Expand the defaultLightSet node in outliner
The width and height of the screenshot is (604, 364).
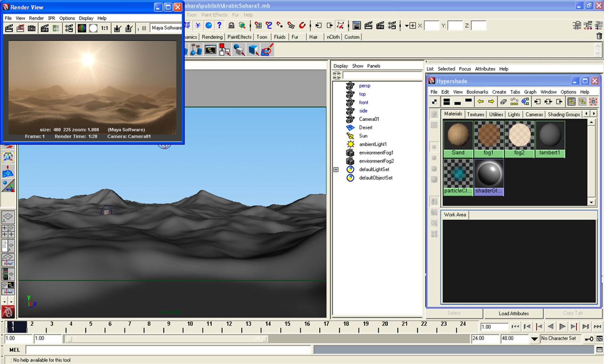336,170
